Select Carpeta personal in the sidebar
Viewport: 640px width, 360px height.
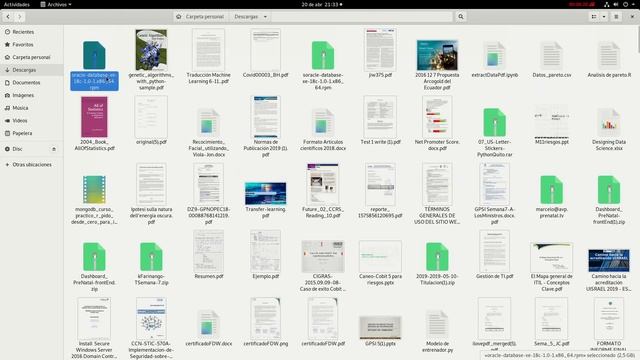click(31, 57)
